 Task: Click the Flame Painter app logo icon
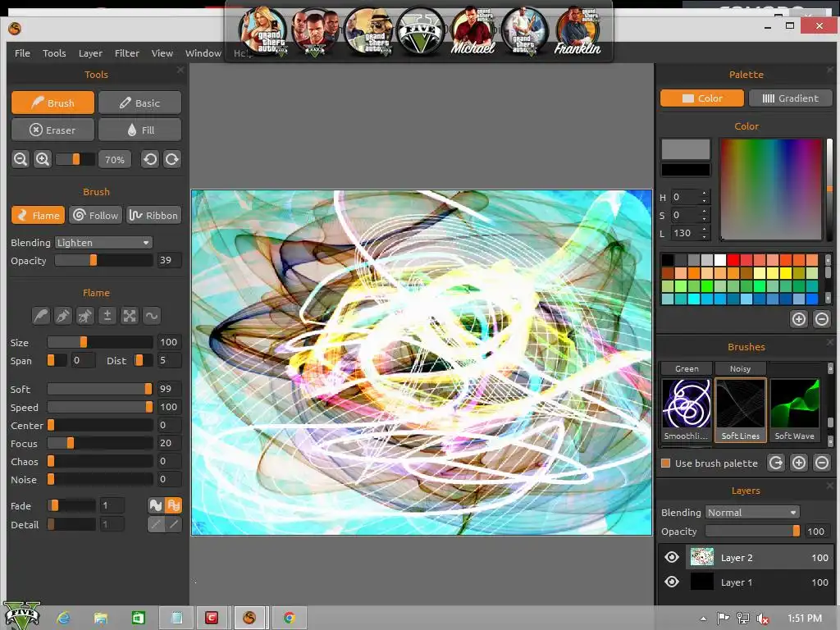(x=15, y=29)
